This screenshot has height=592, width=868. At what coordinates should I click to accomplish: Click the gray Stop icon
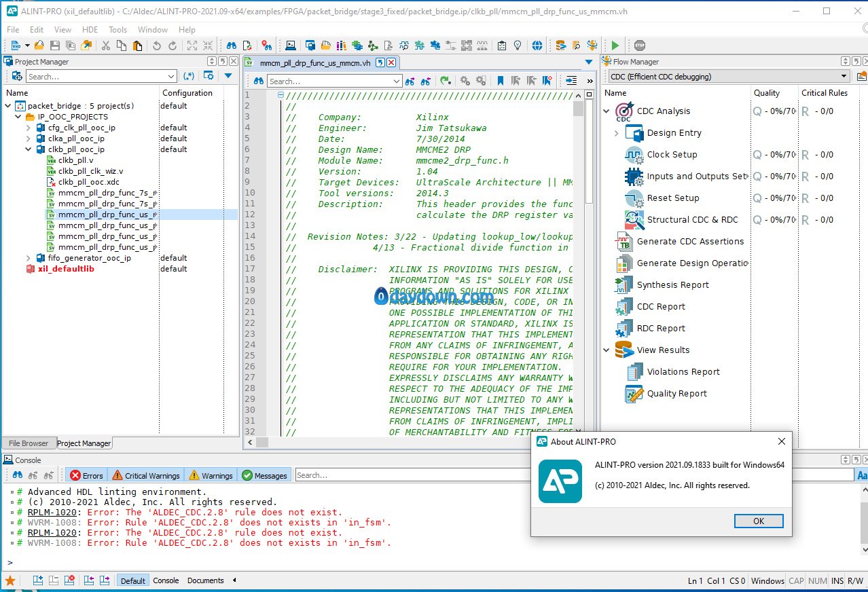[640, 45]
